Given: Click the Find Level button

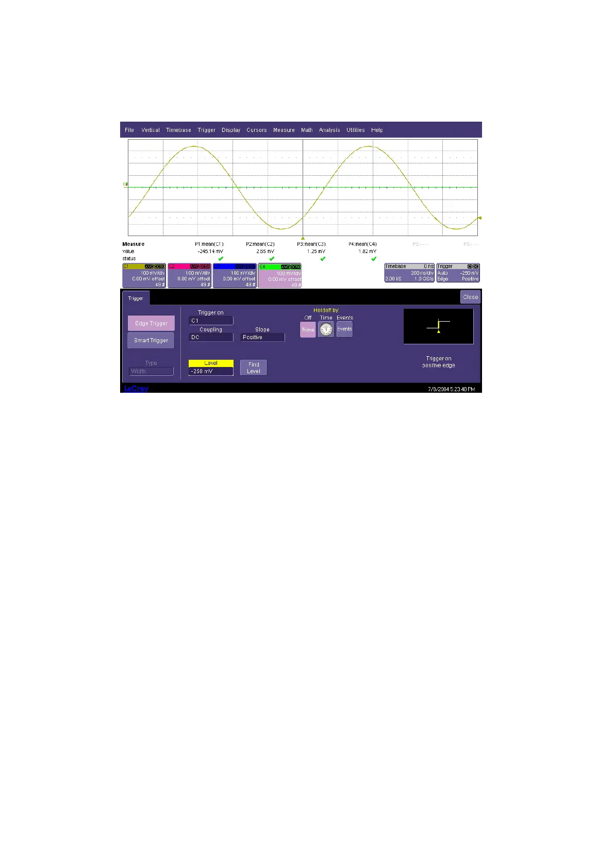Looking at the screenshot, I should point(254,368).
